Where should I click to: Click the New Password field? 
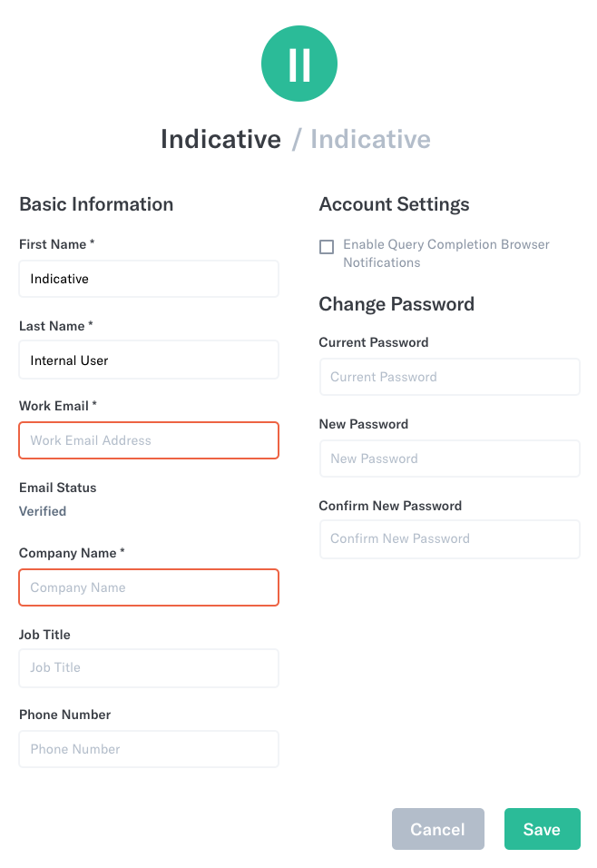click(450, 459)
